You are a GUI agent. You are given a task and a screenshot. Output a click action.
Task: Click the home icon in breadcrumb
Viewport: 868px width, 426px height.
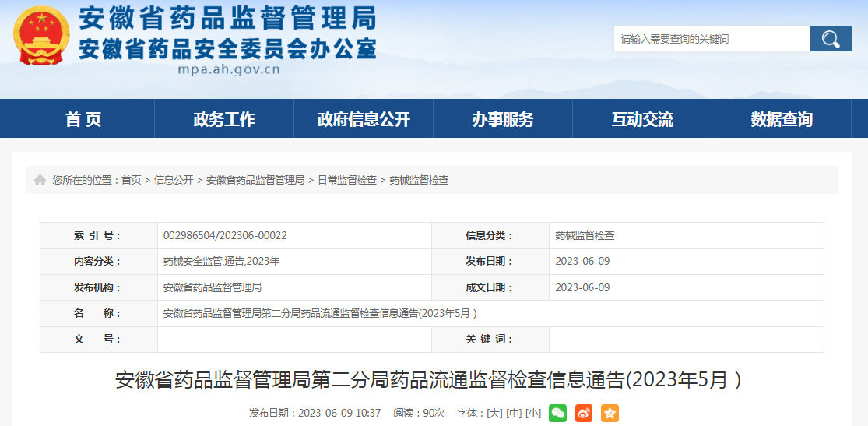pyautogui.click(x=40, y=180)
